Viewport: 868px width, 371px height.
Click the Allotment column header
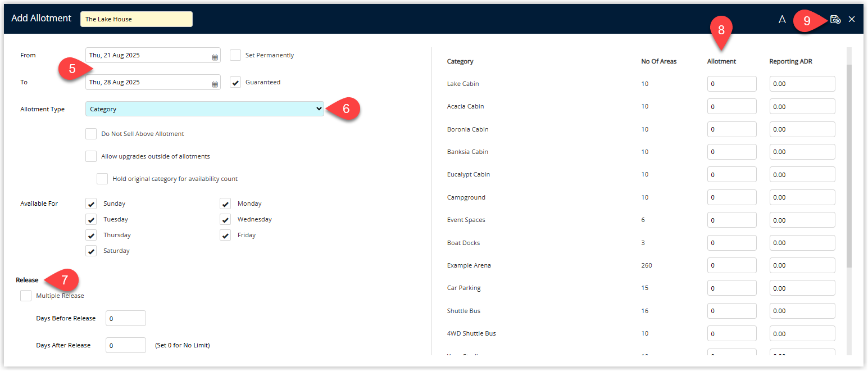[x=721, y=61]
